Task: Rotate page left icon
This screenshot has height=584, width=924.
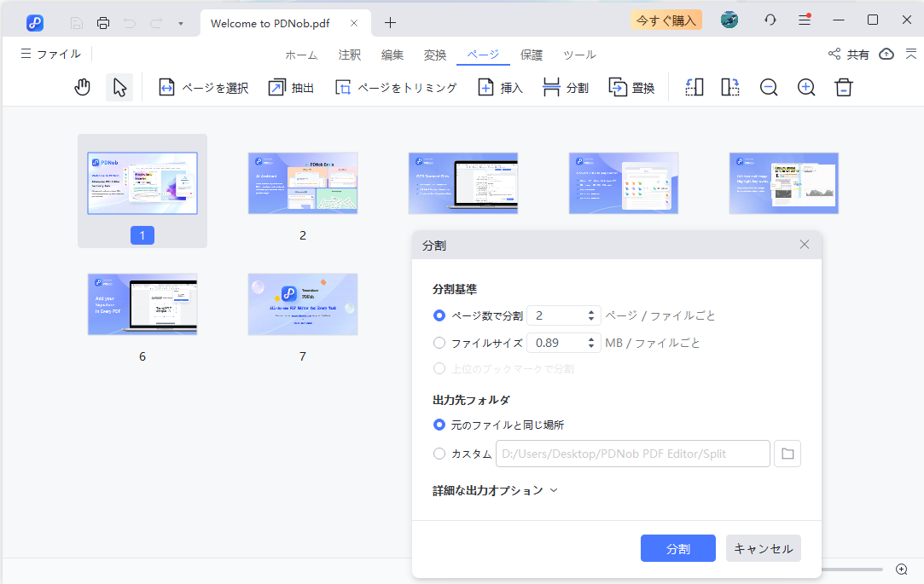Action: click(694, 88)
